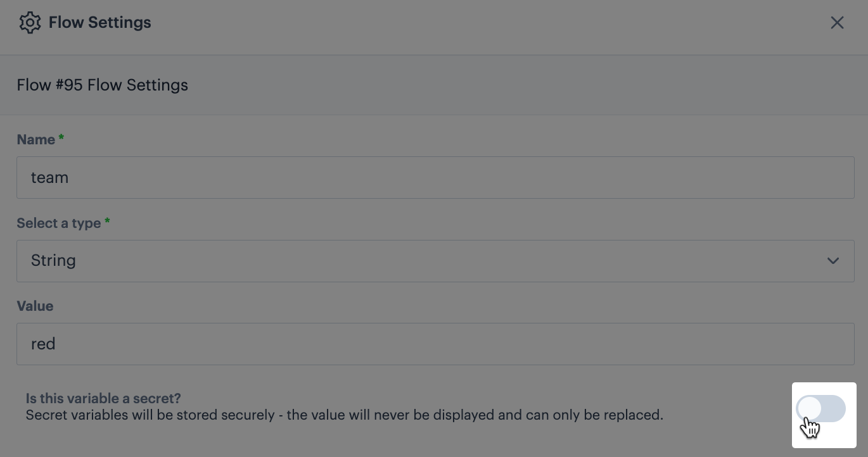Screen dimensions: 868x457
Task: Place cursor on 'team' text in Name
Action: click(49, 178)
